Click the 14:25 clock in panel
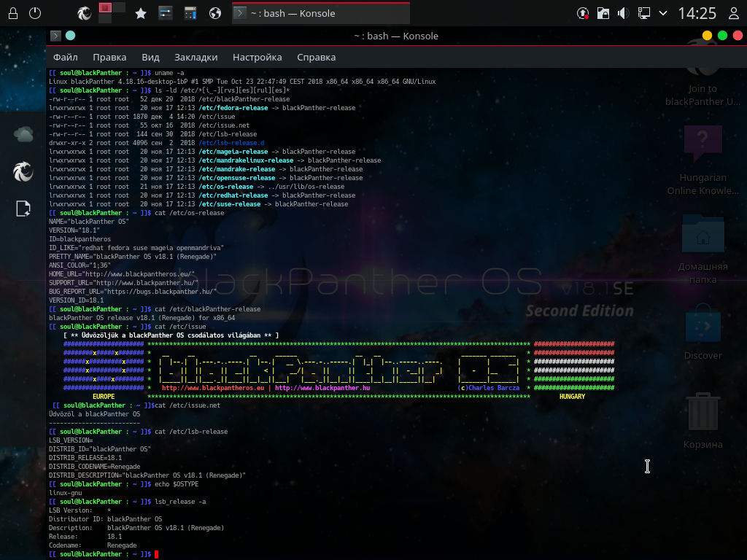Screen dimensions: 747x560 pyautogui.click(x=697, y=13)
